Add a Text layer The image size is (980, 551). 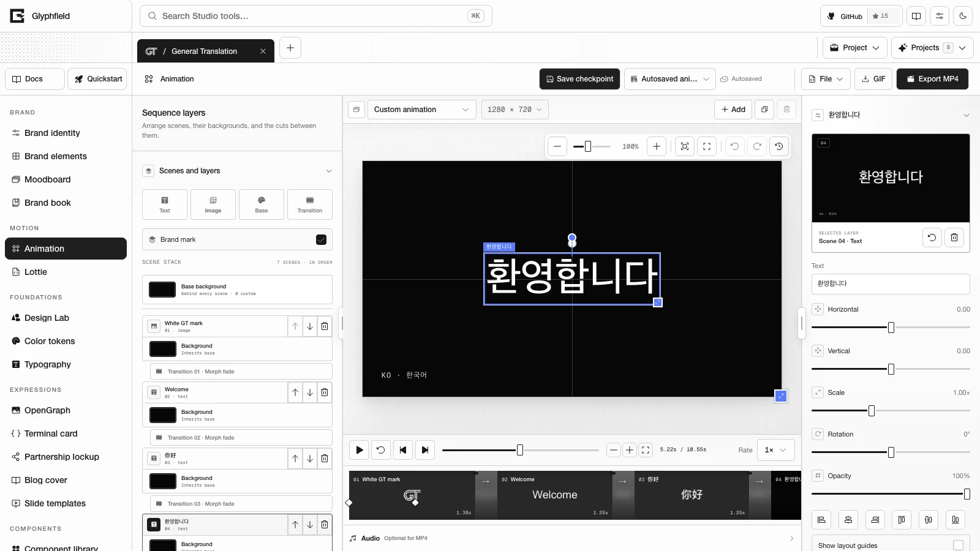[x=165, y=204]
